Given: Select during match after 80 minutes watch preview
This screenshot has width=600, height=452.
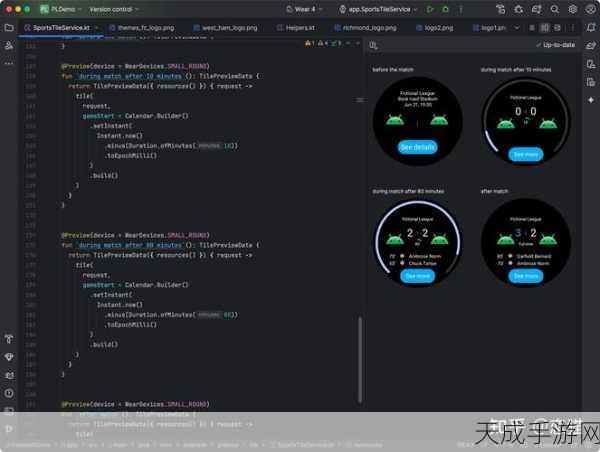Looking at the screenshot, I should (417, 243).
